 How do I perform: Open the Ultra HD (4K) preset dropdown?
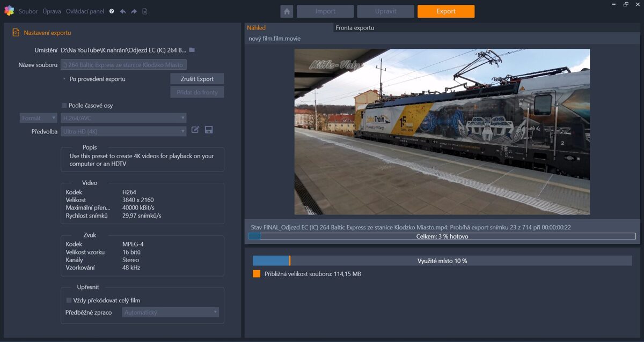[x=123, y=131]
